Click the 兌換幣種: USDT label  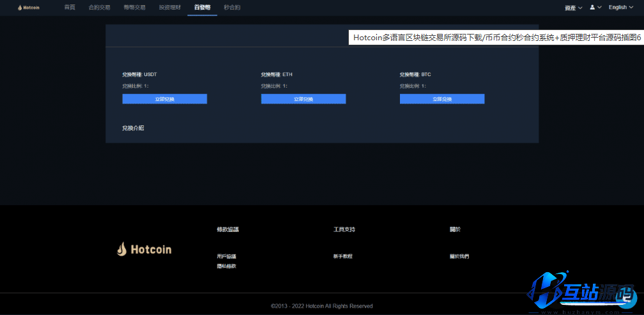140,75
